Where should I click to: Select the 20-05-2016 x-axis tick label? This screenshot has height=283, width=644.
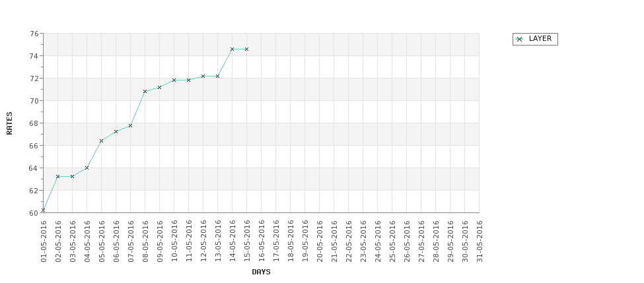[x=319, y=241]
